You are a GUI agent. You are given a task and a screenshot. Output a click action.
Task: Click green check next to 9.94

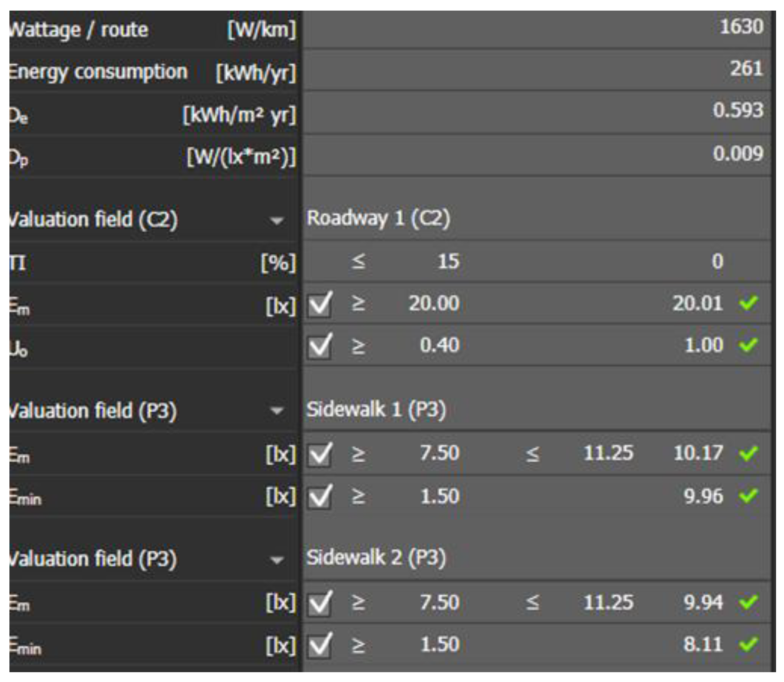[748, 602]
